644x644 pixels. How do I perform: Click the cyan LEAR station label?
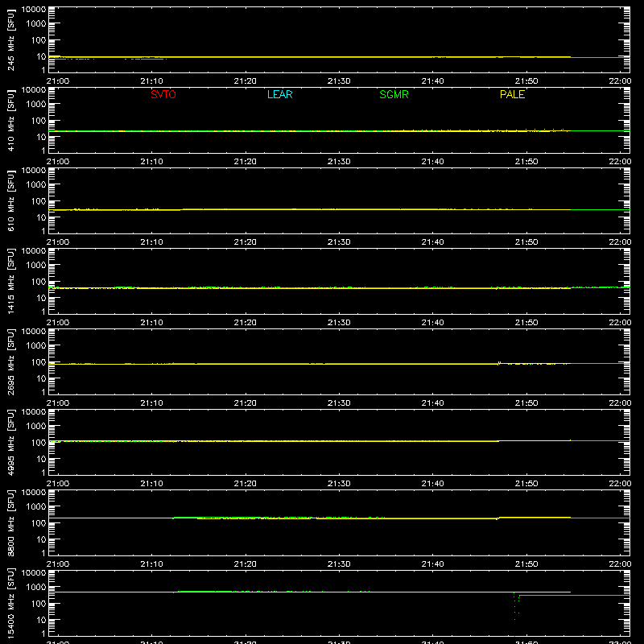[279, 94]
